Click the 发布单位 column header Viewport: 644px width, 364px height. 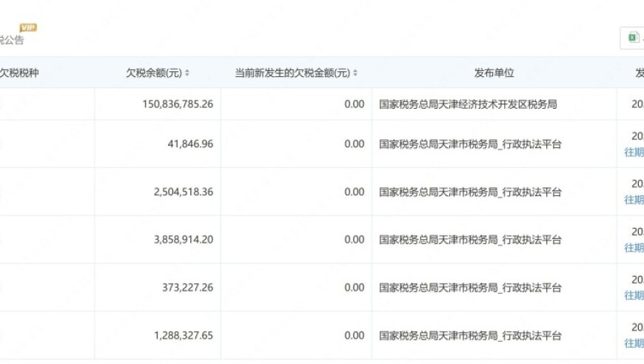coord(494,73)
